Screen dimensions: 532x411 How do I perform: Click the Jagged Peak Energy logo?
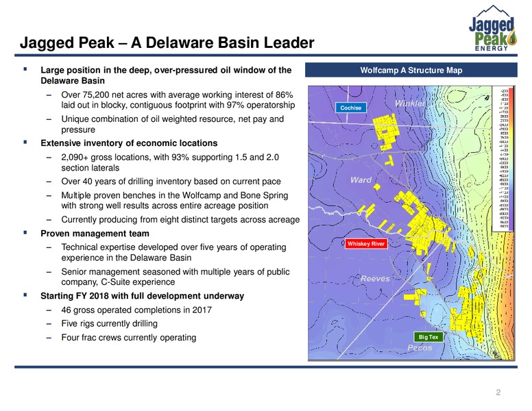(x=493, y=28)
